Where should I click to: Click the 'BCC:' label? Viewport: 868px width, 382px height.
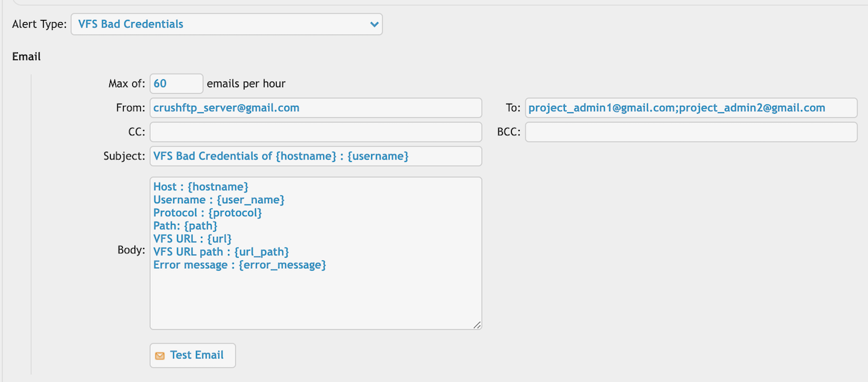[x=508, y=132]
